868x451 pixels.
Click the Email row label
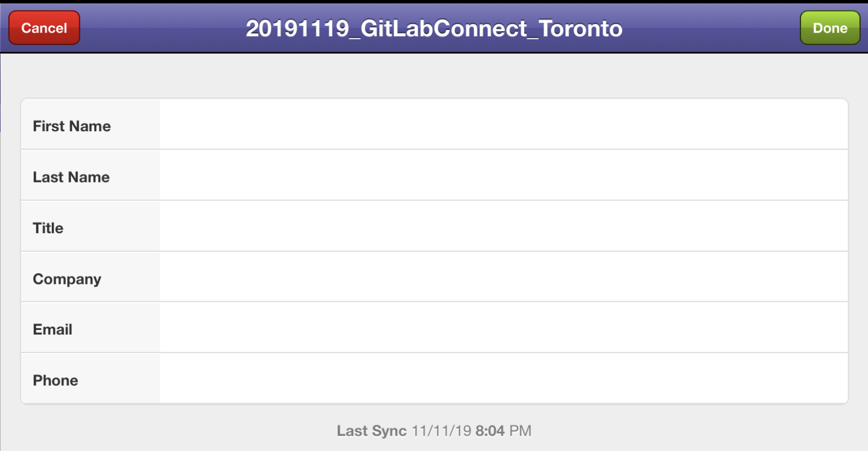52,329
